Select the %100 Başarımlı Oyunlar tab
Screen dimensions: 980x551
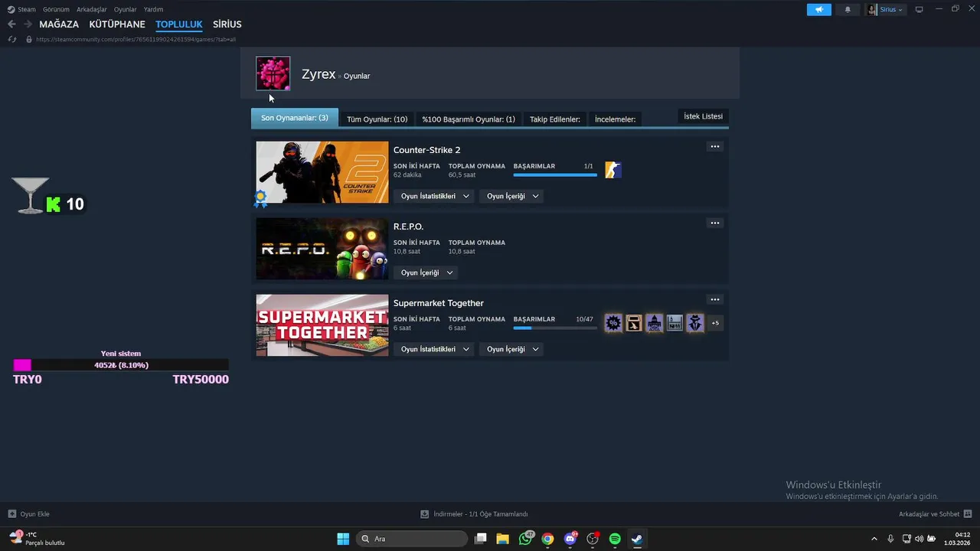(x=469, y=119)
